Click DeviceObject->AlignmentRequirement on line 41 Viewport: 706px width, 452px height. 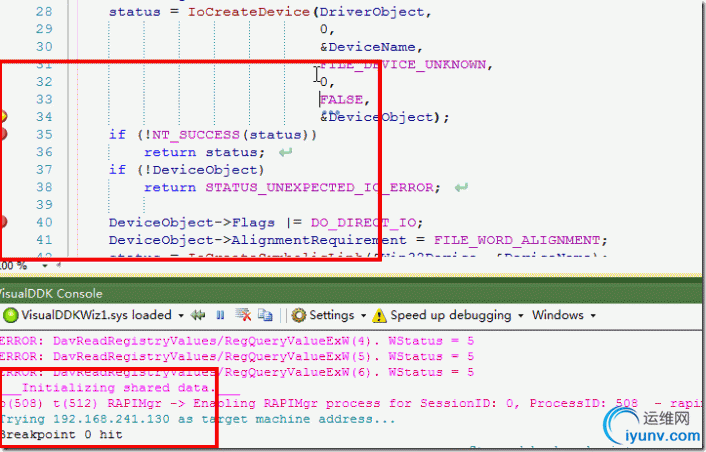coord(257,240)
